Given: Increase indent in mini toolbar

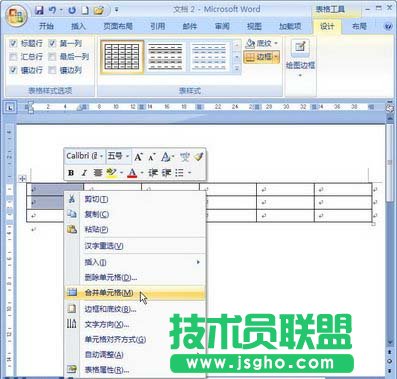Looking at the screenshot, I should tap(166, 173).
